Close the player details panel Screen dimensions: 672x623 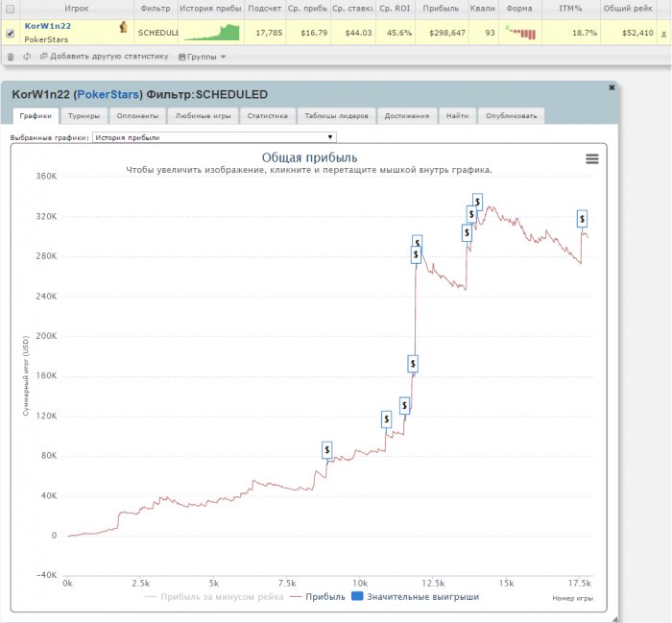612,87
